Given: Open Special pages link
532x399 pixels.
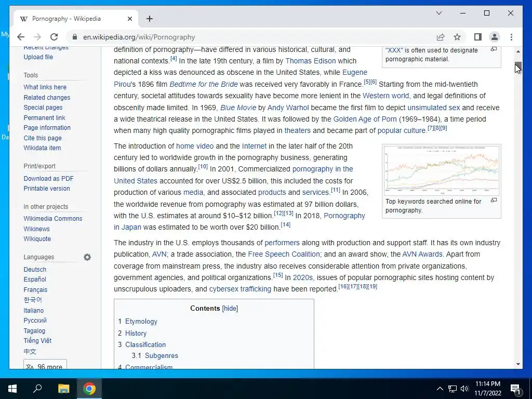Looking at the screenshot, I should (43, 107).
